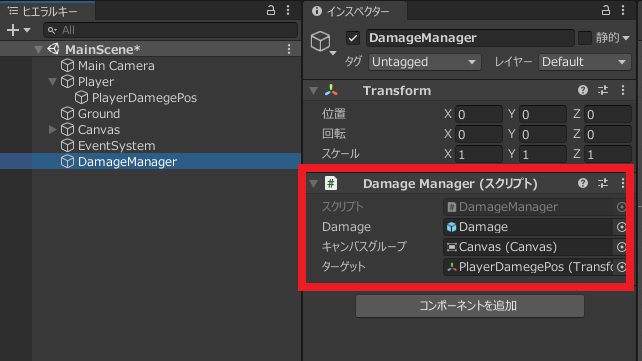Click the cube icon next to PlayerDamegePos

(81, 97)
